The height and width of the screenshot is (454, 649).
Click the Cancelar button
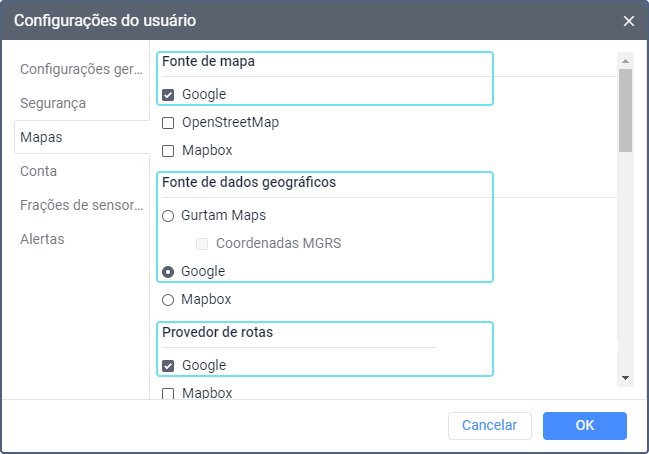point(489,425)
